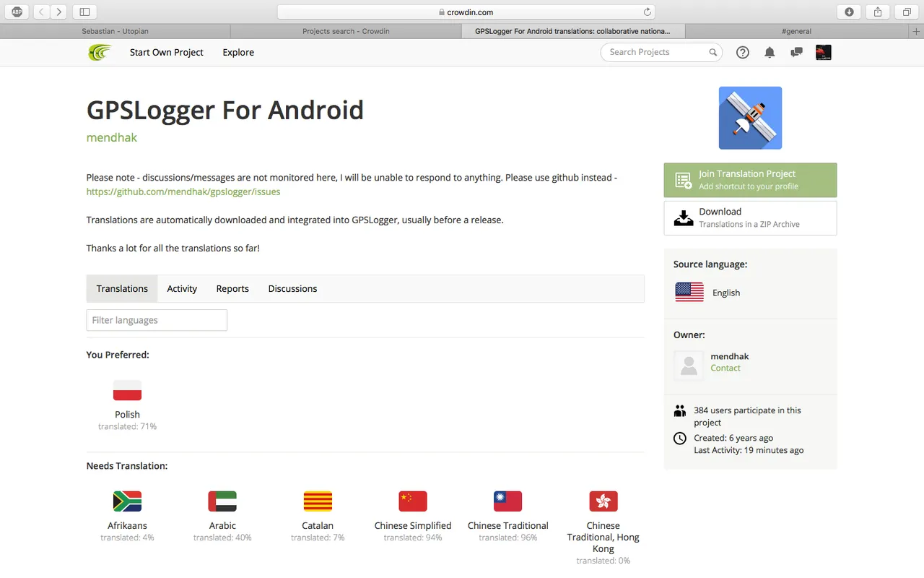924x578 pixels.
Task: Switch to the Discussions tab
Action: coord(292,288)
